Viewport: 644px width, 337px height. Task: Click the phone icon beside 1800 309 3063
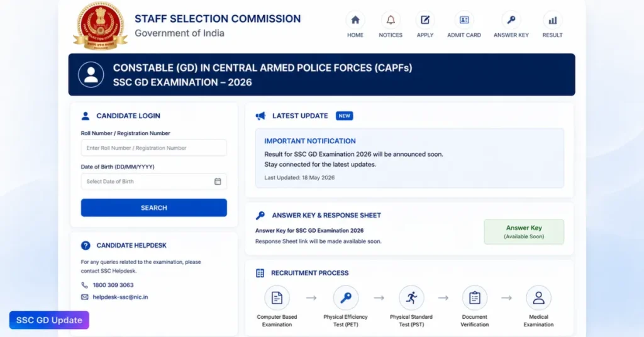(85, 285)
